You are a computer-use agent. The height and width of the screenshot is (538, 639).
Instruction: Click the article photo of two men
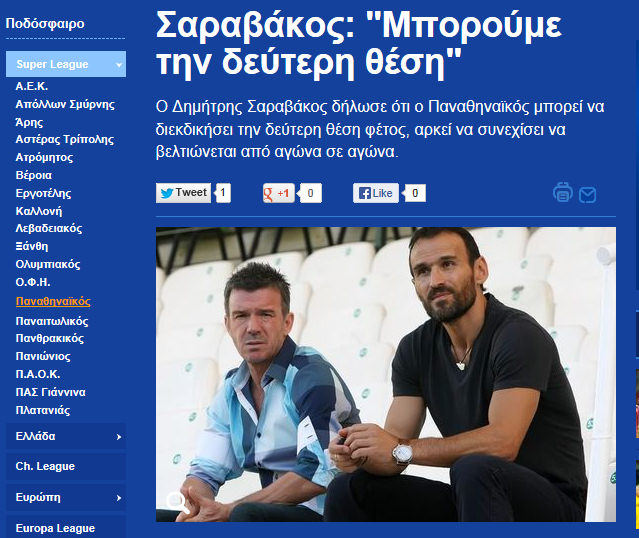click(386, 374)
